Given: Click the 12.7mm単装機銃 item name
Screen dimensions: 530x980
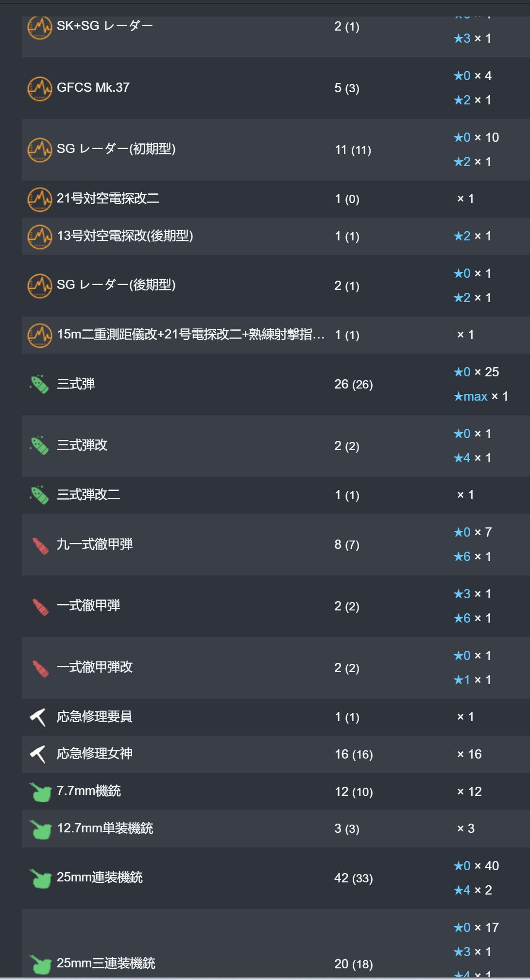Looking at the screenshot, I should [105, 828].
